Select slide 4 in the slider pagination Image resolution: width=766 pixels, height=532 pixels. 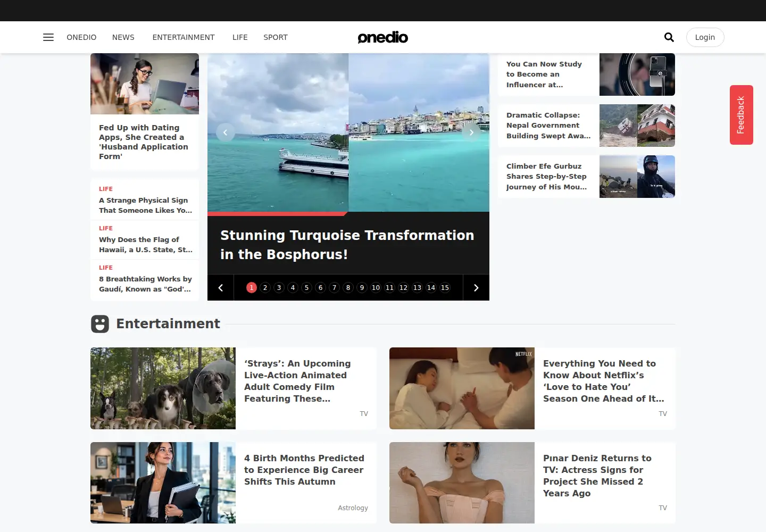(293, 288)
